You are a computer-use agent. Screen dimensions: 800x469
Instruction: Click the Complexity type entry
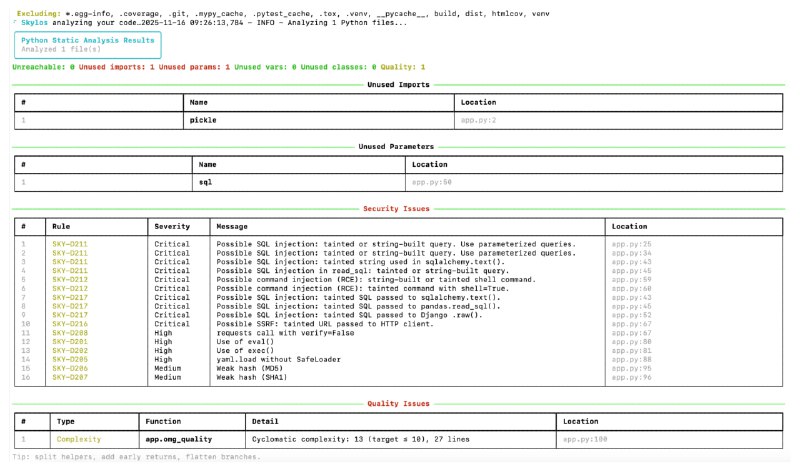click(x=79, y=439)
